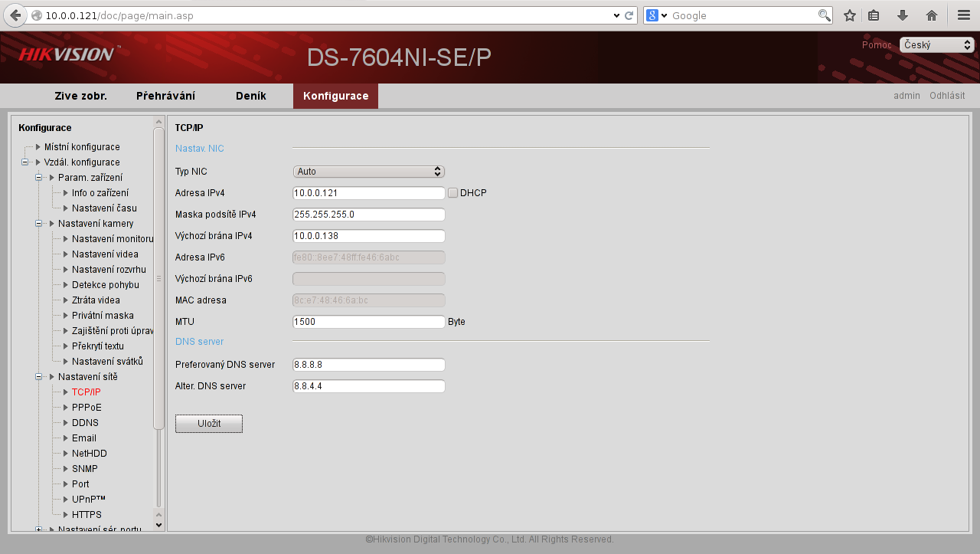Open the Email settings item

click(84, 438)
